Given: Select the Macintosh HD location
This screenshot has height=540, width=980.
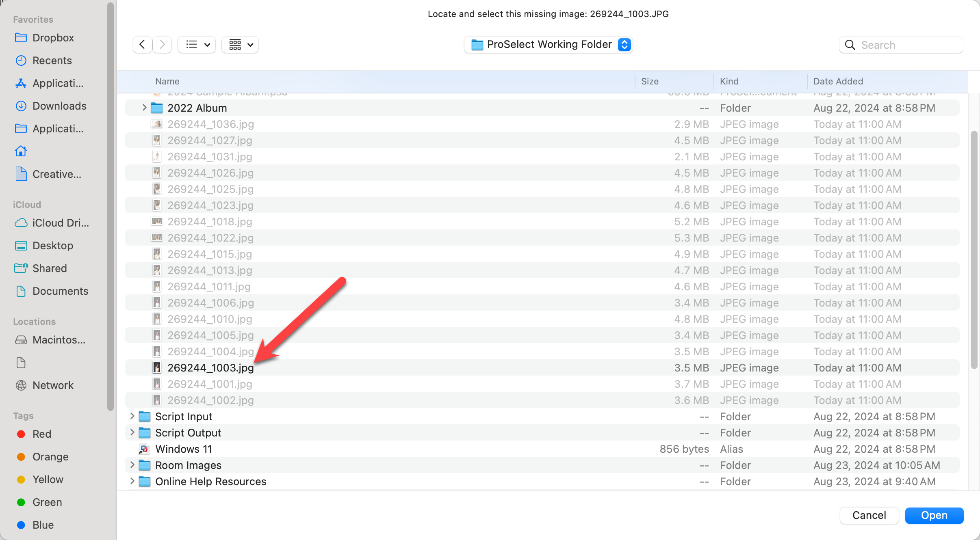Looking at the screenshot, I should (x=59, y=340).
